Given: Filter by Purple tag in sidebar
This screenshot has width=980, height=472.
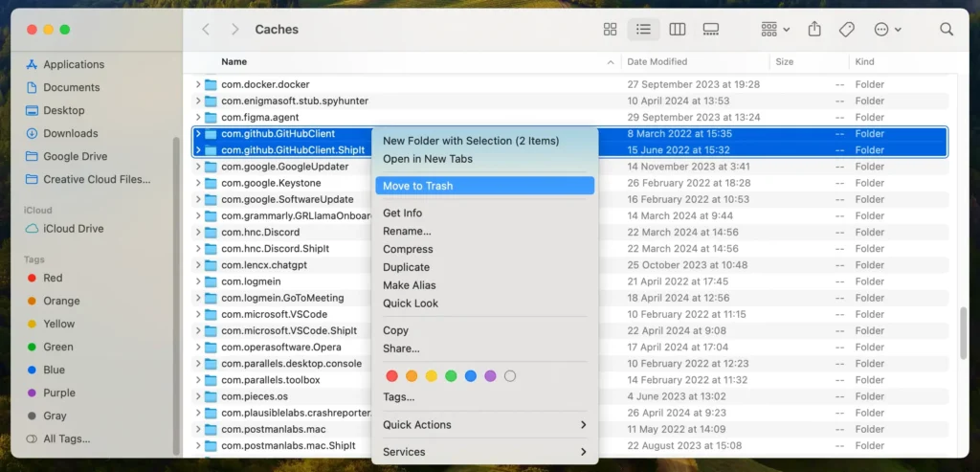Looking at the screenshot, I should coord(58,393).
